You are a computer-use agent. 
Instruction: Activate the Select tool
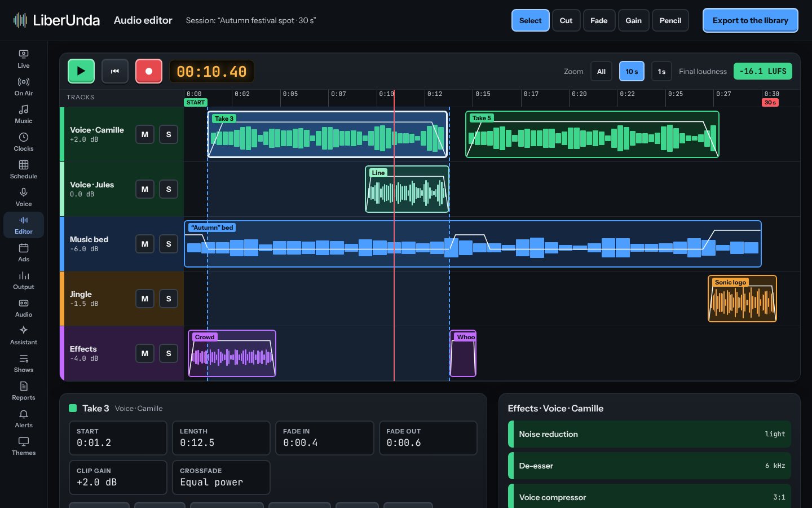pyautogui.click(x=531, y=20)
